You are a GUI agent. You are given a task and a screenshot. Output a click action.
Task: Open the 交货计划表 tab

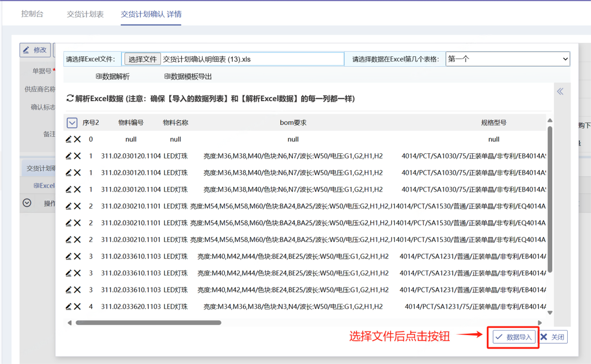(x=85, y=14)
